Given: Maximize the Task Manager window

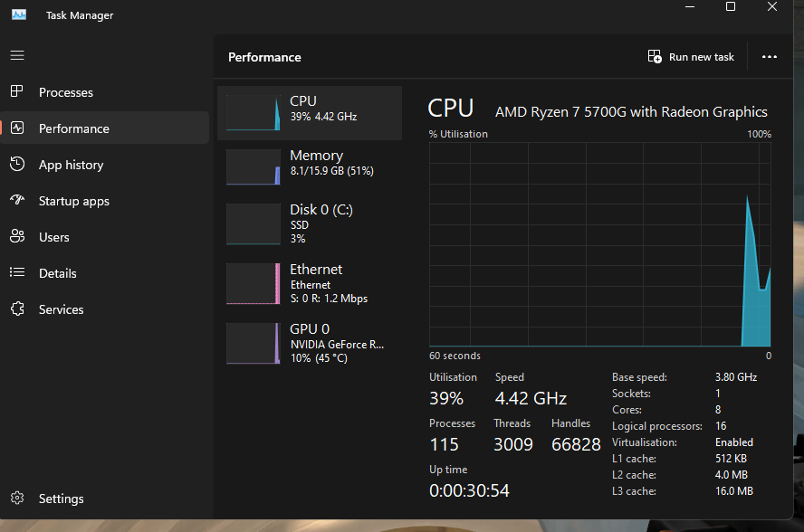Looking at the screenshot, I should click(x=731, y=6).
